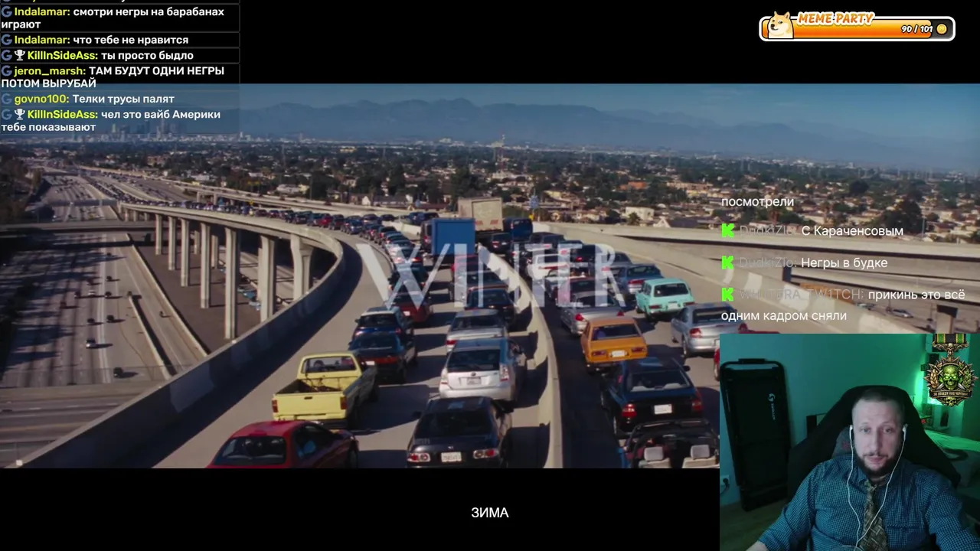Click G icon beside jeron_marsh message
This screenshot has width=980, height=551.
tap(6, 71)
